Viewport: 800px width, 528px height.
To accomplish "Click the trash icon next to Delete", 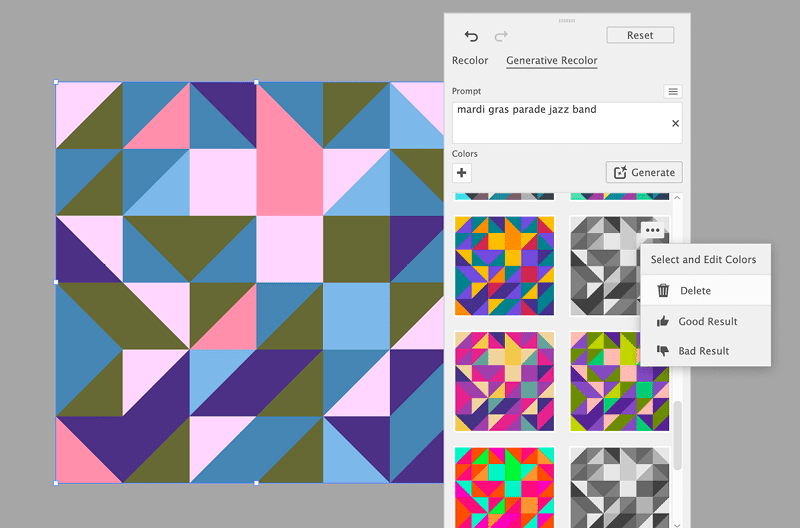I will pyautogui.click(x=663, y=290).
